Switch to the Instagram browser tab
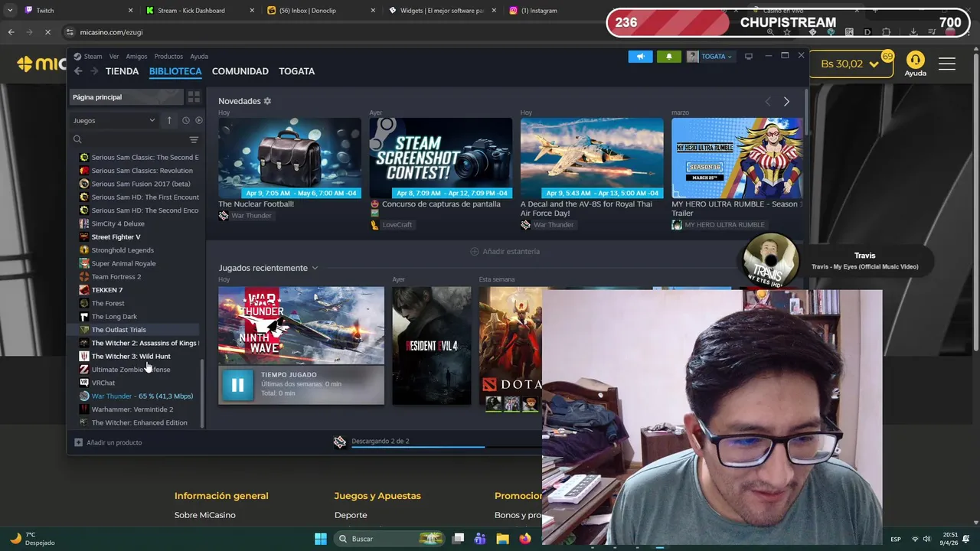Image resolution: width=980 pixels, height=551 pixels. [x=539, y=11]
